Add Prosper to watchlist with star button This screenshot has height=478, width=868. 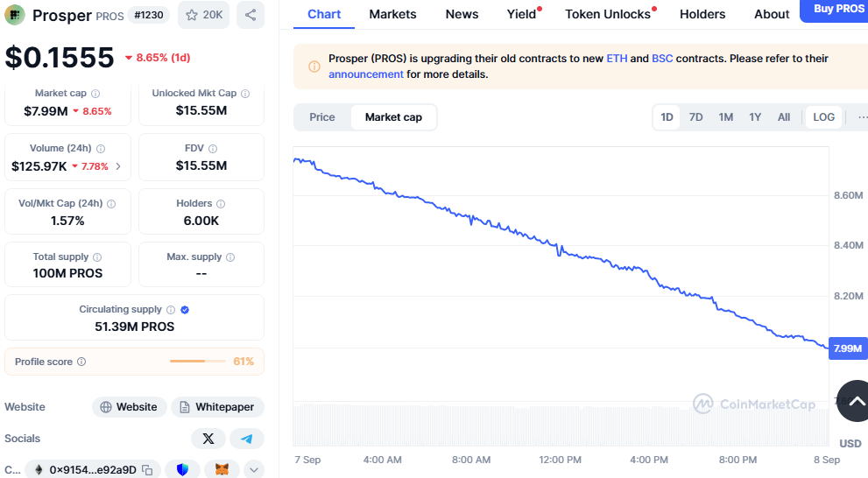coord(204,15)
